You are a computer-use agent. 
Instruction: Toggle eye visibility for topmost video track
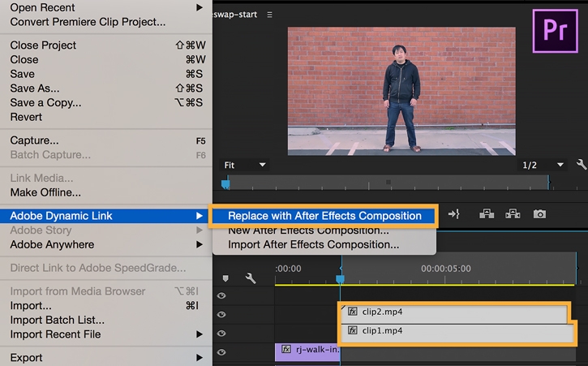point(222,296)
